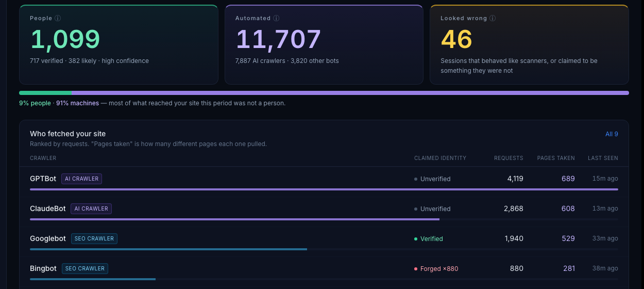Screen dimensions: 644x289
Task: Click the info icon next to People
Action: [58, 18]
